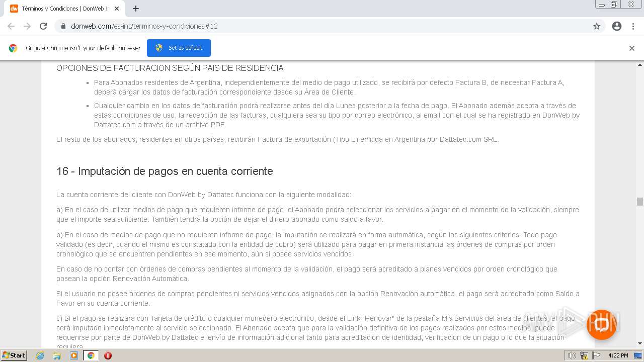Click paragraph starting 'La cuenta corriente del cliente'
The width and height of the screenshot is (644, 362).
click(x=204, y=195)
